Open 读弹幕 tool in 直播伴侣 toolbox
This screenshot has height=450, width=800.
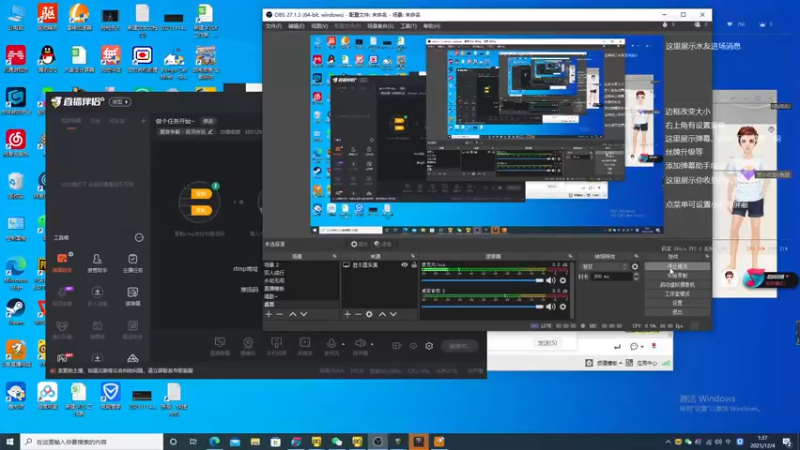click(x=133, y=296)
